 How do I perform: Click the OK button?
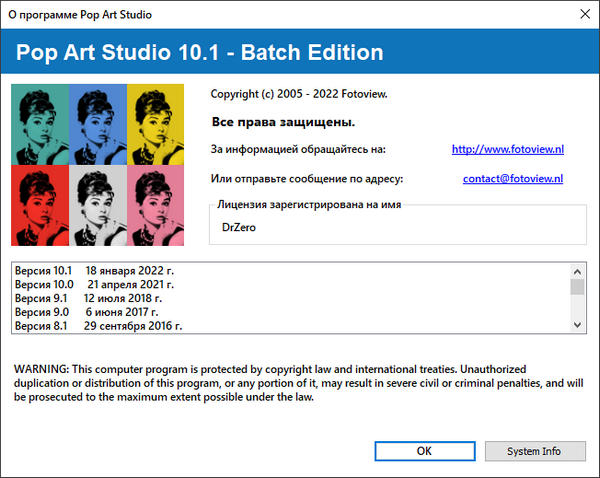[x=424, y=451]
